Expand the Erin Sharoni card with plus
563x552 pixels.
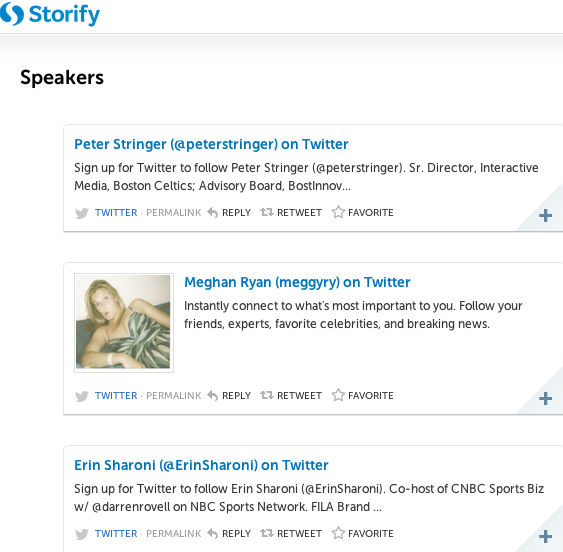(x=545, y=537)
